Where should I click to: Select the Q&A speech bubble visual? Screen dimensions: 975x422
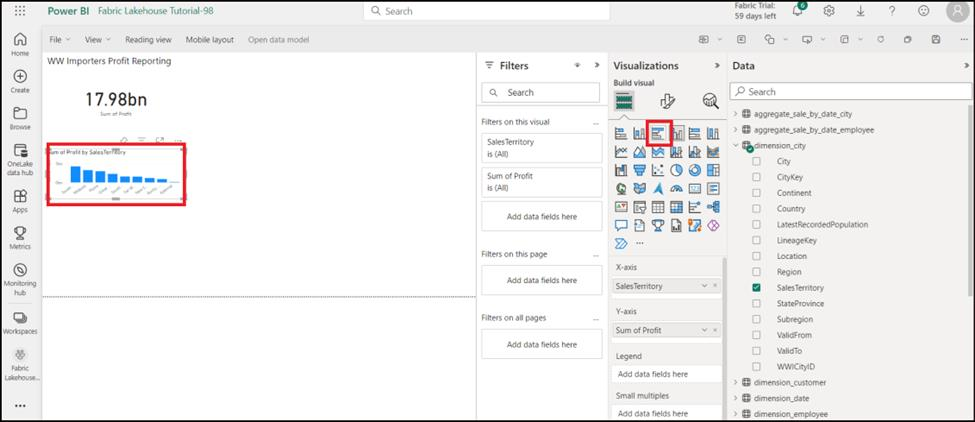tap(621, 225)
